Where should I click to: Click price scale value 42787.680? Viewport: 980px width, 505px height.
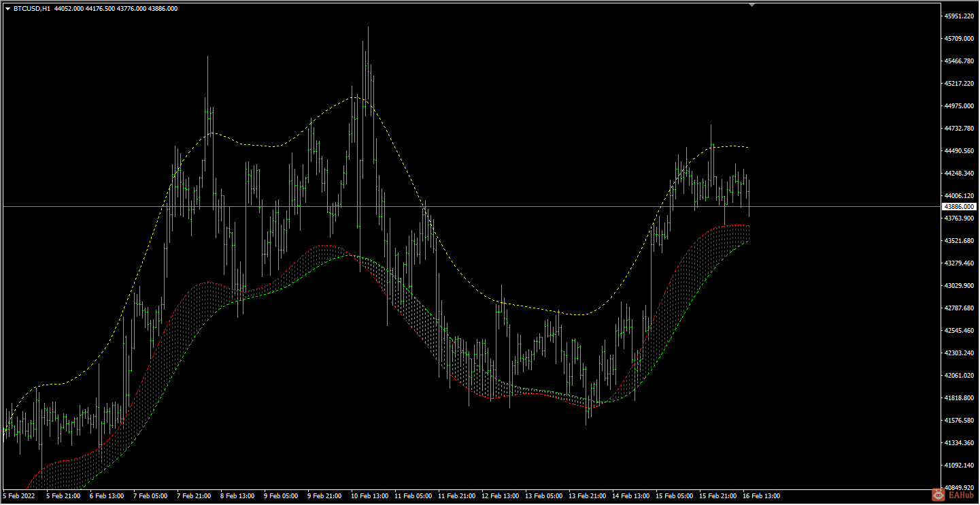[959, 308]
